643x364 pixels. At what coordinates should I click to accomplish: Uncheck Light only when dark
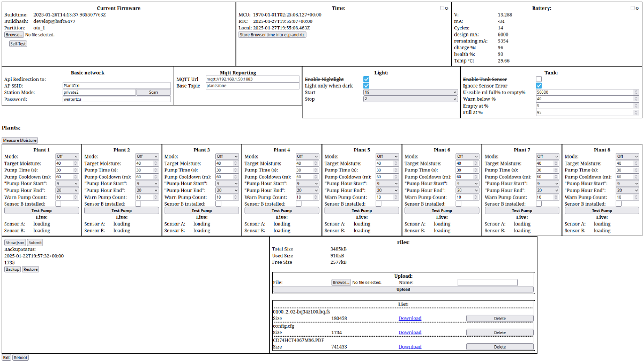click(x=367, y=86)
